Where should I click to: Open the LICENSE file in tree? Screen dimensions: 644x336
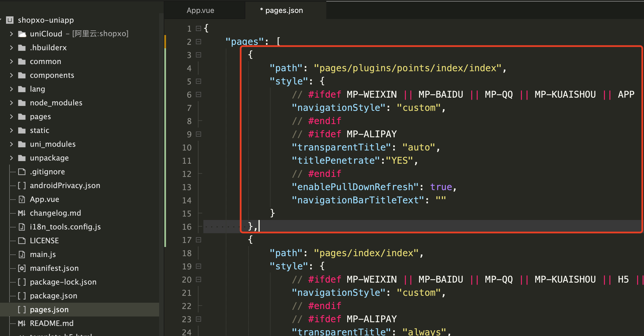(x=44, y=241)
